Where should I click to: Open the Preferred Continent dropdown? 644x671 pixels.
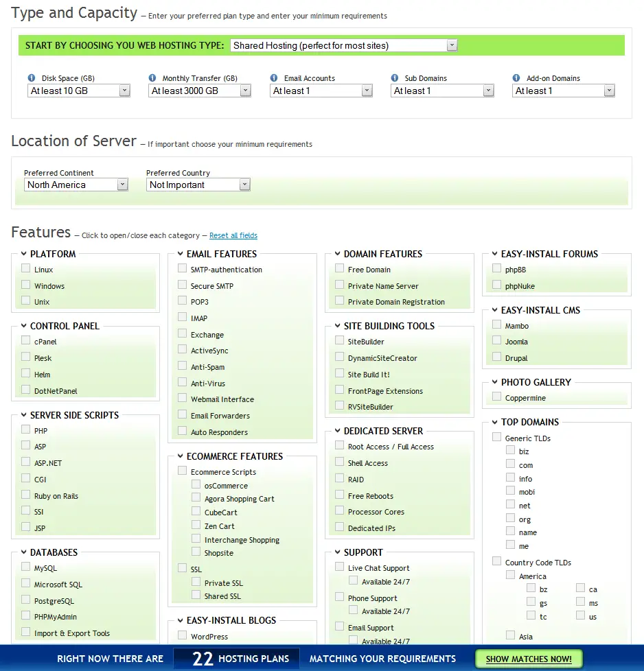point(76,185)
